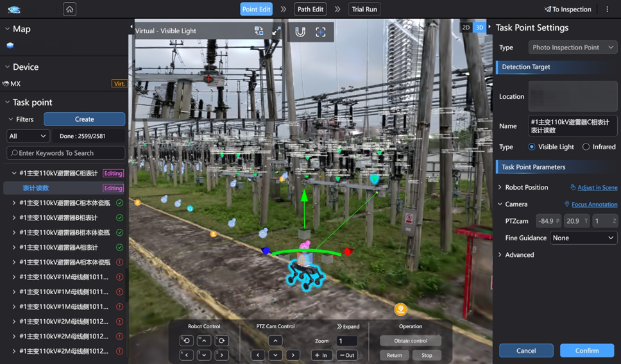Switch to the Trial Run step
The image size is (621, 364).
point(364,9)
